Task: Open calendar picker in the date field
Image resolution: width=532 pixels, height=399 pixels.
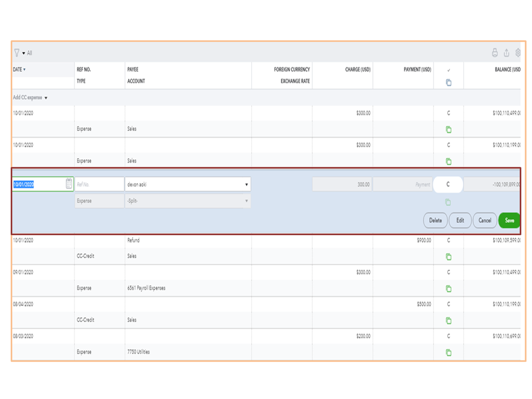Action: tap(69, 184)
